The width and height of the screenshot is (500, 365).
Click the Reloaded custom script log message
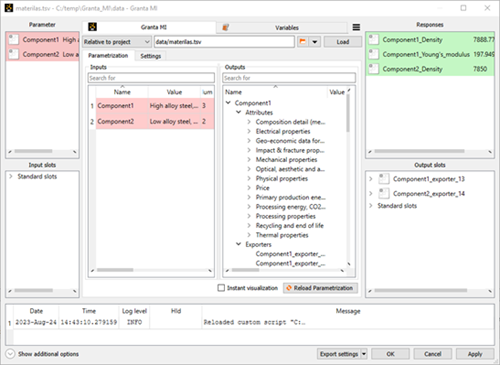[254, 322]
